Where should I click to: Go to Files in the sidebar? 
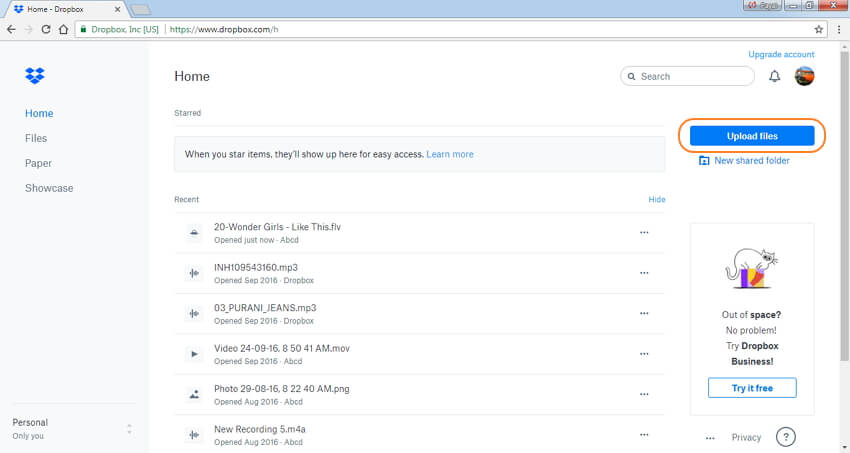tap(36, 139)
